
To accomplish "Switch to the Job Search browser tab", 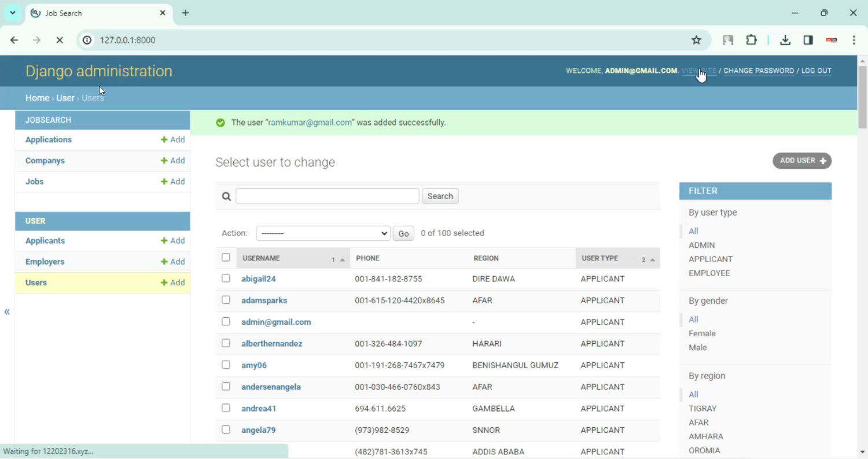I will [93, 13].
